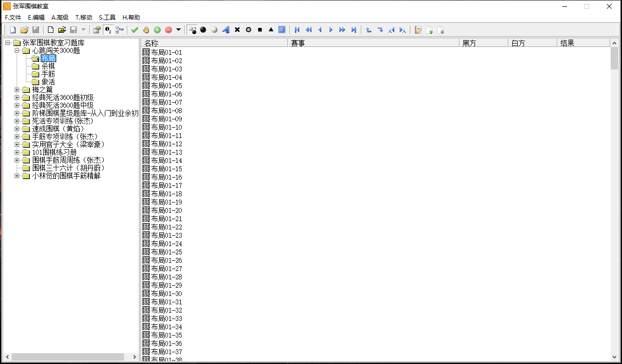Jump to the last move
This screenshot has width=622, height=364.
[354, 30]
